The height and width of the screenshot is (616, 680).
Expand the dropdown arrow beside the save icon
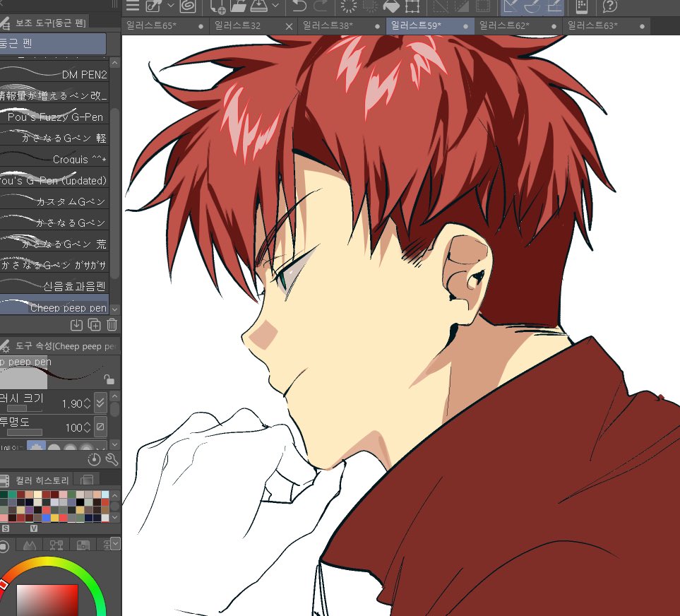pos(275,6)
